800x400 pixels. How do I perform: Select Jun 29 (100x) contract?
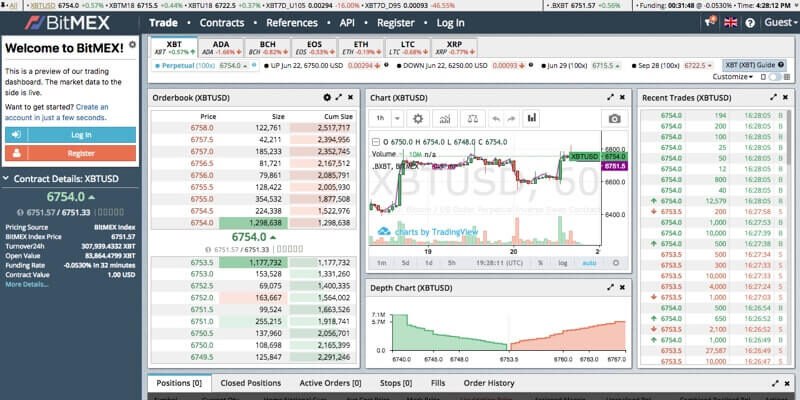pos(583,66)
